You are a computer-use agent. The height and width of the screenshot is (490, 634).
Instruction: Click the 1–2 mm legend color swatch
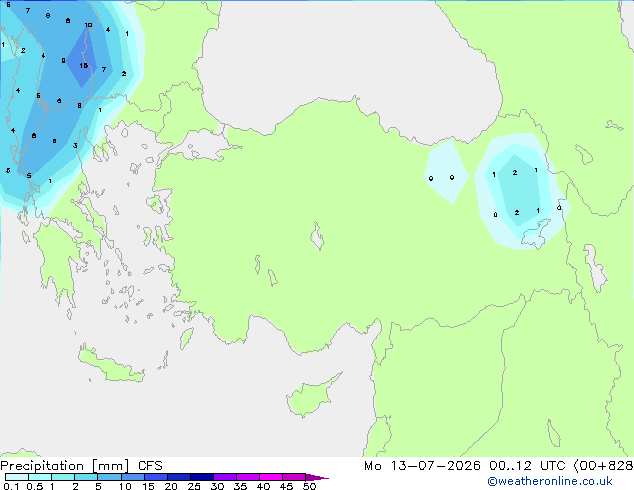click(x=63, y=477)
